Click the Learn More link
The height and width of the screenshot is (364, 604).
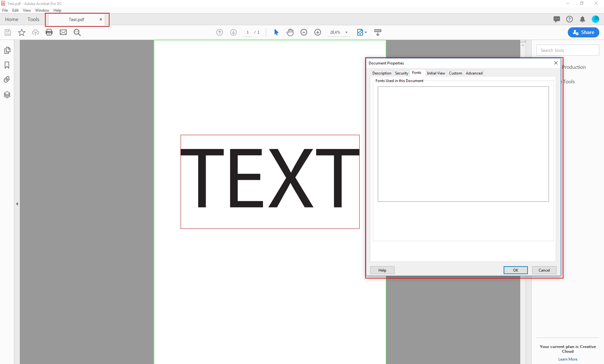(x=568, y=359)
